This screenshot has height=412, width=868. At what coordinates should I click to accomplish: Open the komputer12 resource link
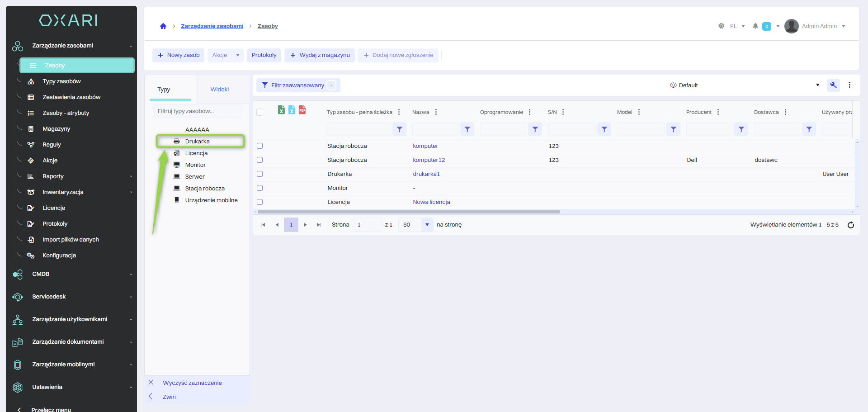click(429, 160)
